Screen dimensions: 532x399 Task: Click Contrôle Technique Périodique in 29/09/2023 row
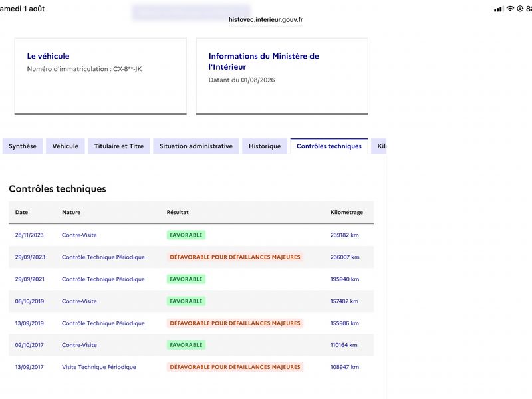click(x=103, y=257)
